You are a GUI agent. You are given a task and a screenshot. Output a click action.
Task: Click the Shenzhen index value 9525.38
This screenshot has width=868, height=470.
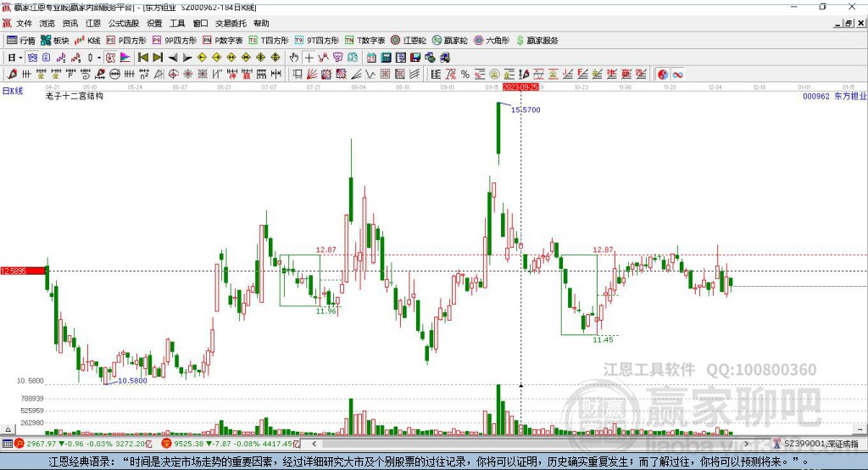(x=189, y=444)
